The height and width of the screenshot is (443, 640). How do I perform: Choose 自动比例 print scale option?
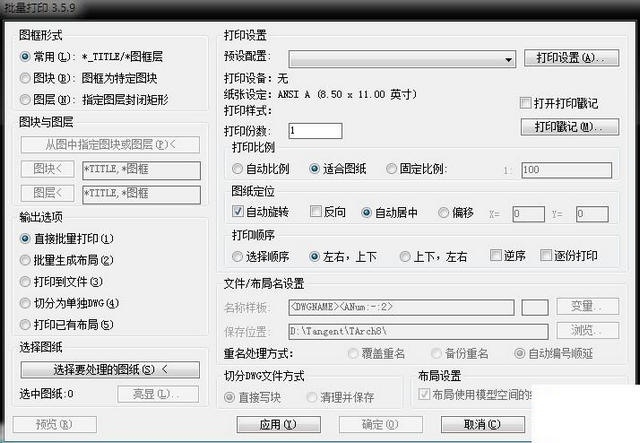[x=237, y=169]
